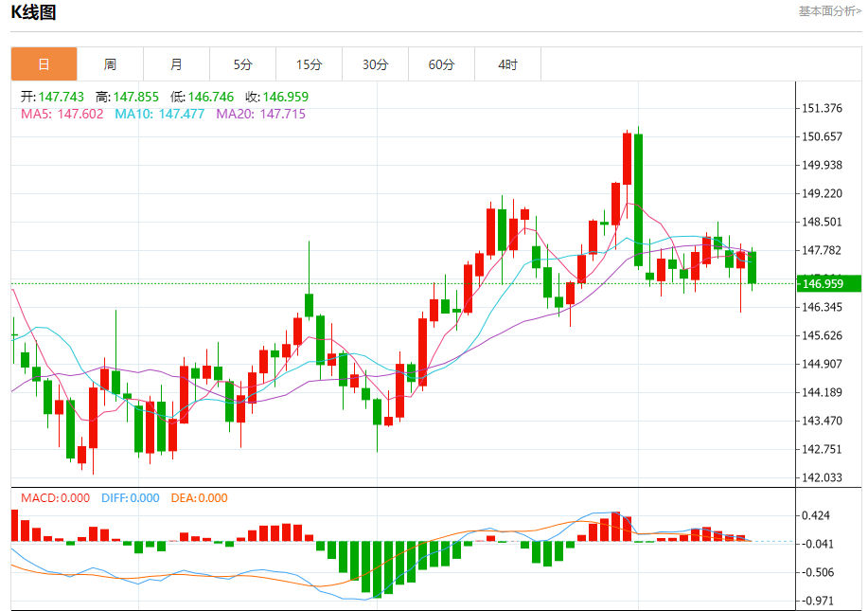
Task: Click the tallest green candlestick at the peak
Action: 638,200
